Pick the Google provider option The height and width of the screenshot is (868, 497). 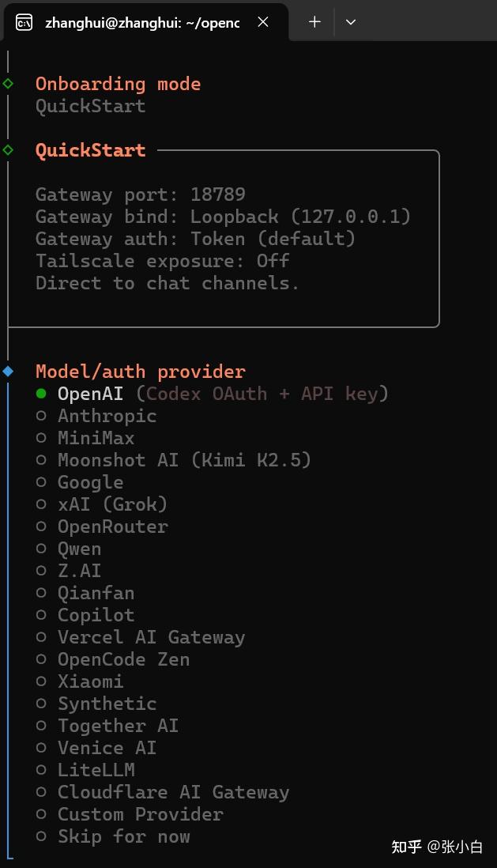click(x=90, y=482)
